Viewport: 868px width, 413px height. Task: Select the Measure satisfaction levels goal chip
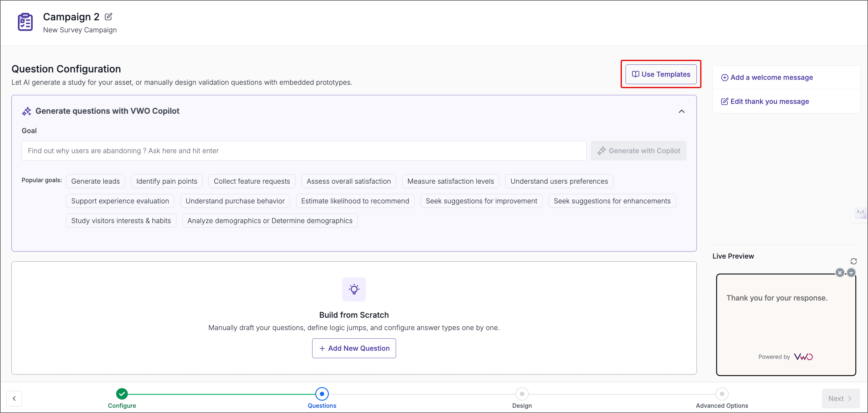[451, 181]
